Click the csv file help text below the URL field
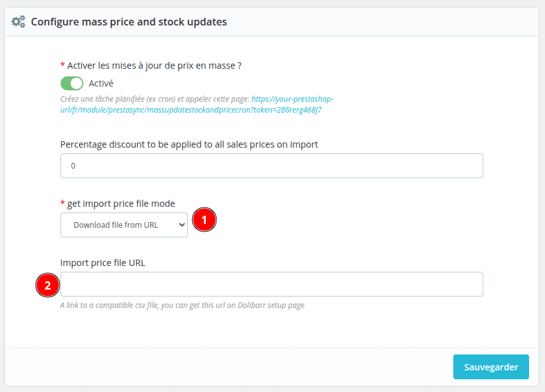The image size is (545, 392). tap(182, 305)
